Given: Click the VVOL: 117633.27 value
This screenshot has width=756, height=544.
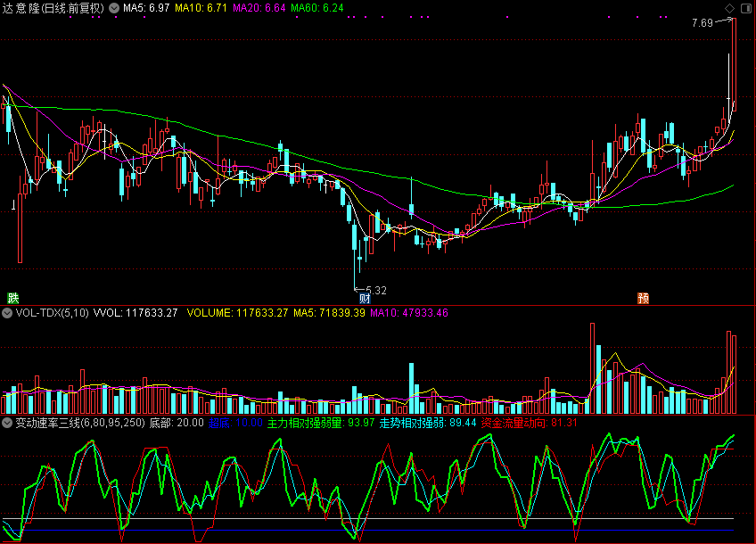Looking at the screenshot, I should tap(135, 313).
